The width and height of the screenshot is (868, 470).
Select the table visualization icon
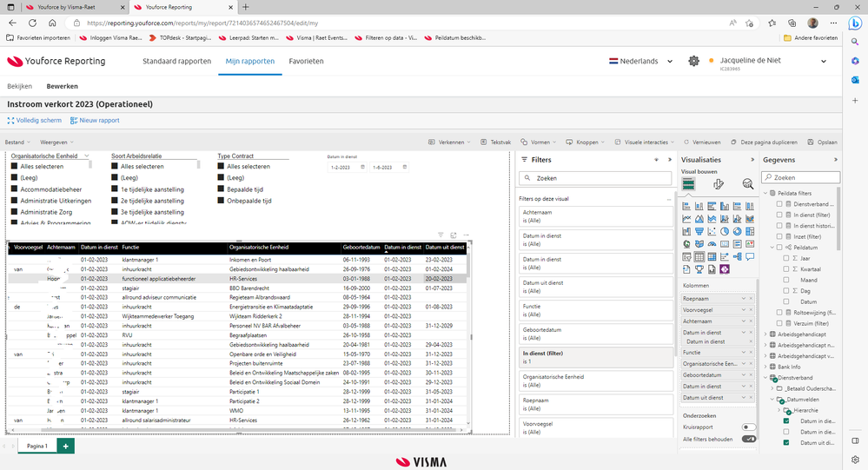pos(699,257)
